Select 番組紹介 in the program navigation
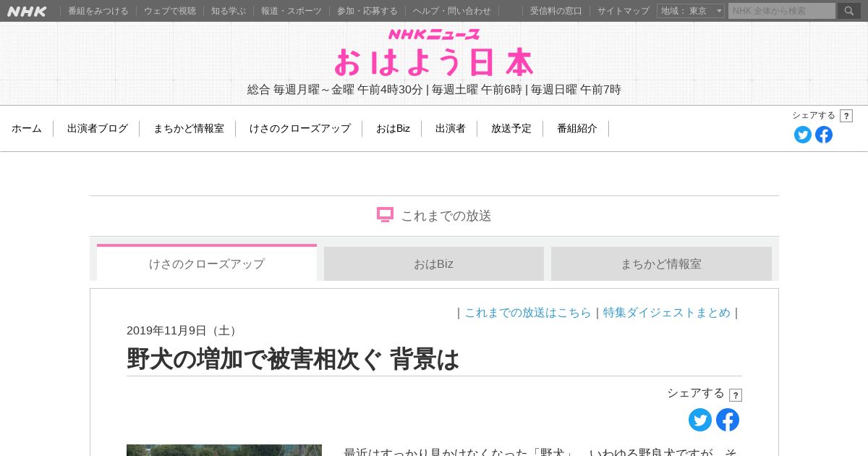 point(577,129)
